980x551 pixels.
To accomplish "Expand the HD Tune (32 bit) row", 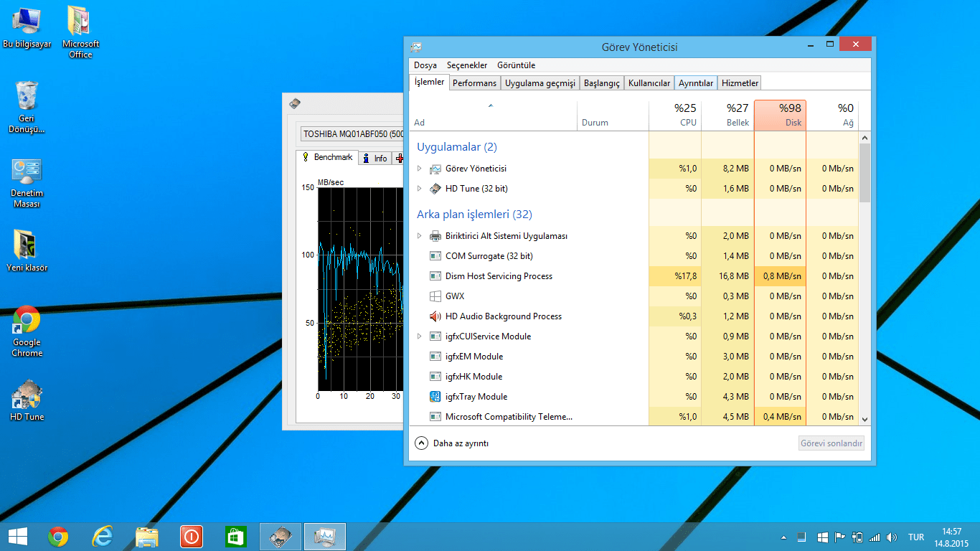I will coord(420,189).
